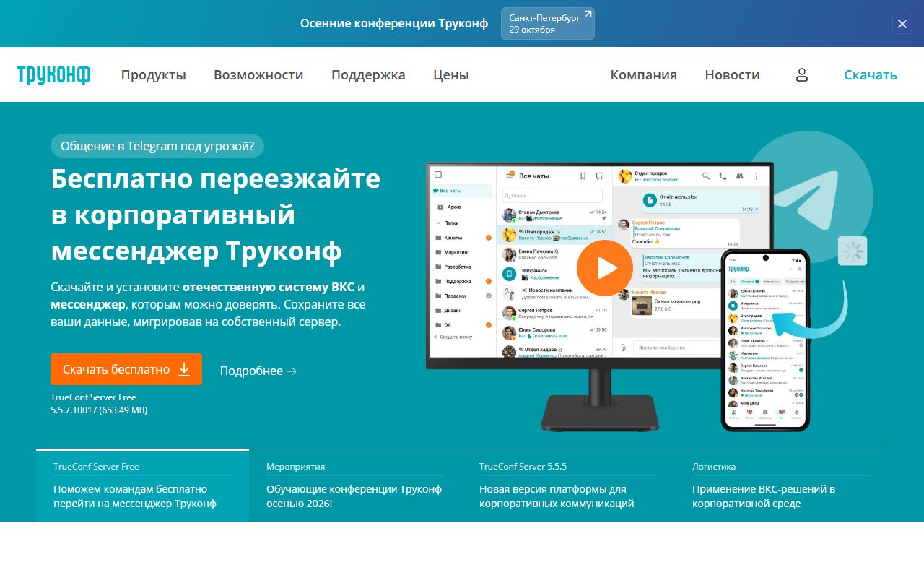924x578 pixels.
Task: Open the Продукты menu
Action: (x=154, y=75)
